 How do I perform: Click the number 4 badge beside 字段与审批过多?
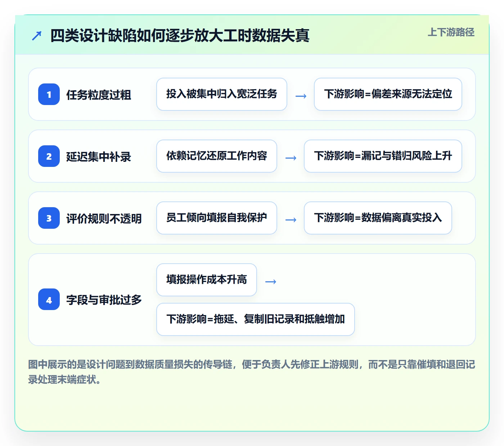49,300
